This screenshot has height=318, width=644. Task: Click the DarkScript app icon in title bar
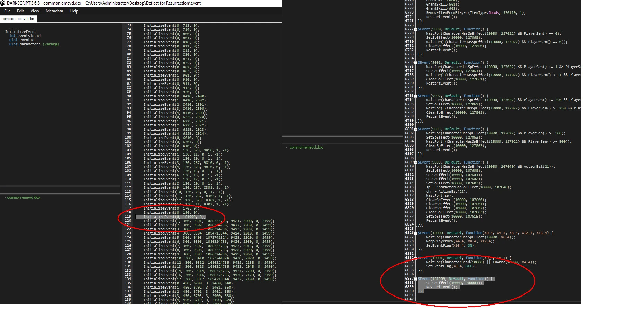pos(3,3)
